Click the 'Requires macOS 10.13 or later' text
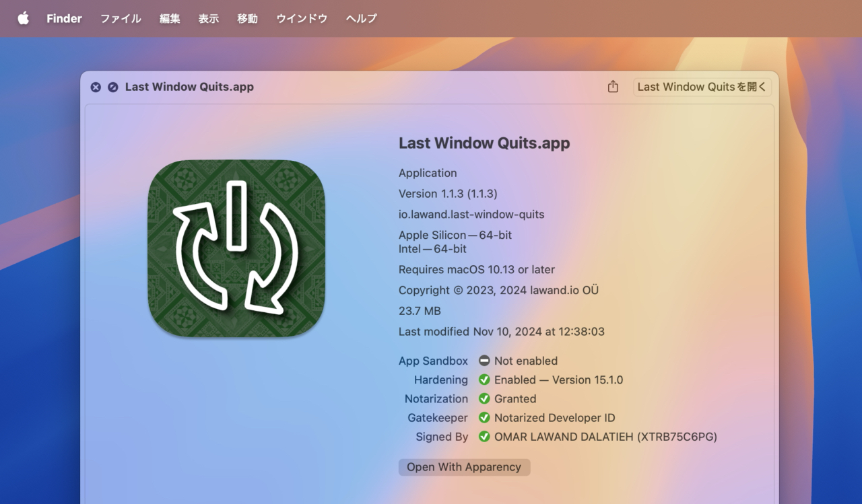Viewport: 862px width, 504px height. (477, 270)
